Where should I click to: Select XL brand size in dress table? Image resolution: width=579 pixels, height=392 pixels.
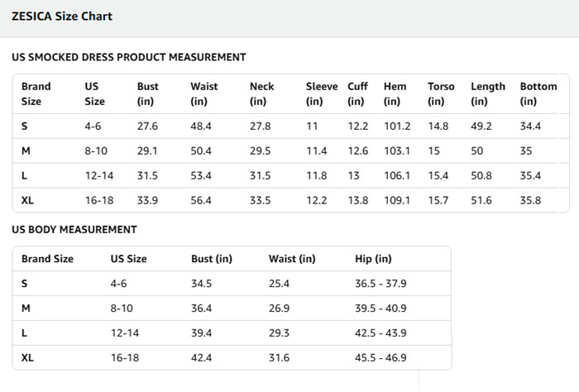[27, 200]
